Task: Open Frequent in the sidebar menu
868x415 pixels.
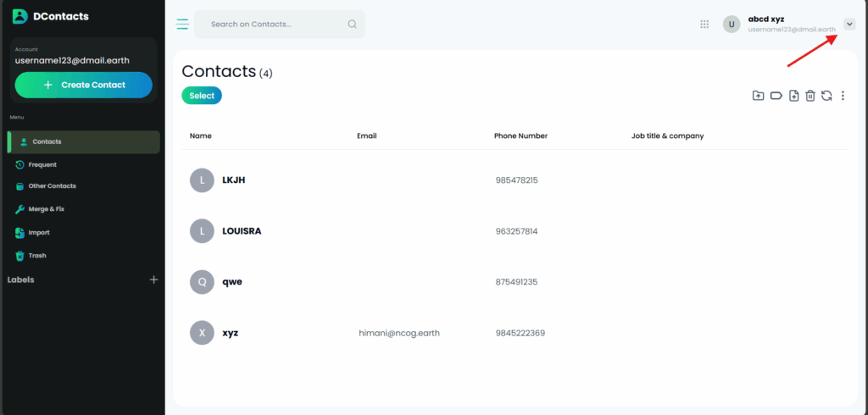Action: (x=42, y=164)
